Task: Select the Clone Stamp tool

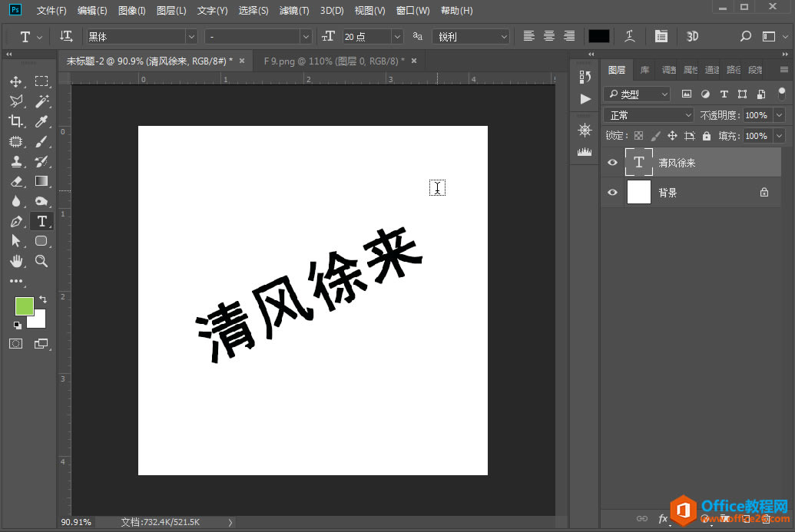Action: click(x=15, y=162)
